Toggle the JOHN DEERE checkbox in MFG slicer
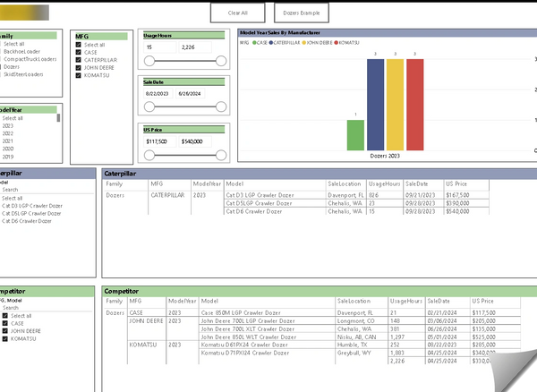537x392 pixels. click(x=78, y=67)
